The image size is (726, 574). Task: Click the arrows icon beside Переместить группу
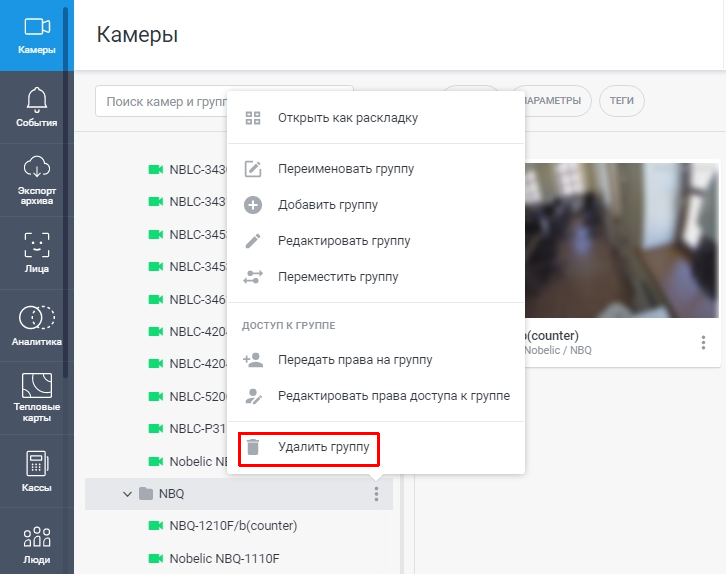tap(253, 277)
